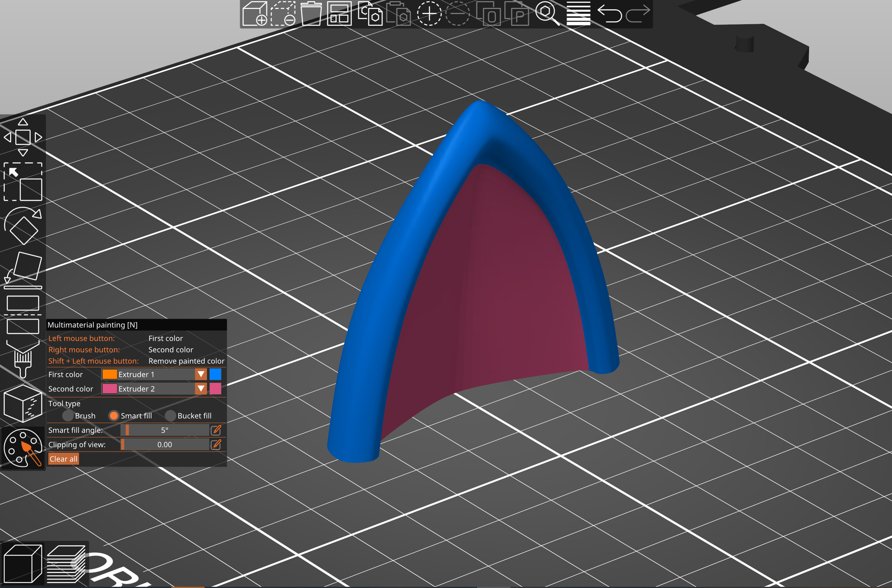Click the Redo arrow
Viewport: 892px width, 588px height.
coord(638,13)
